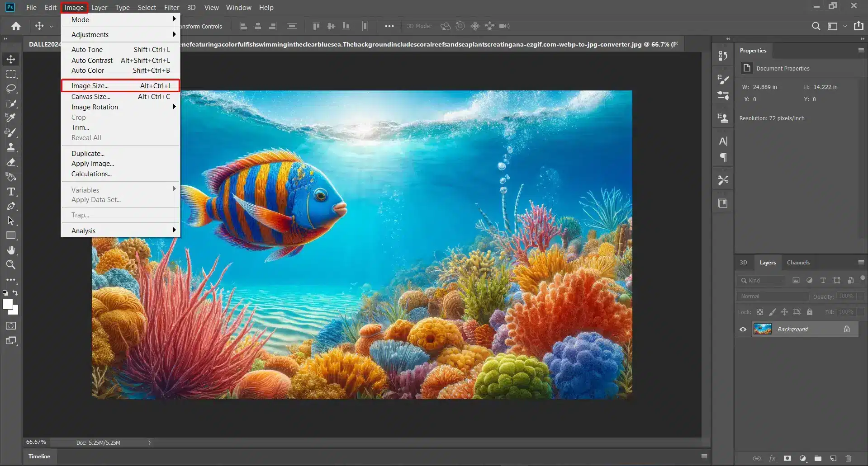Toggle the Background layer lock icon
Viewport: 868px width, 466px height.
click(x=847, y=329)
